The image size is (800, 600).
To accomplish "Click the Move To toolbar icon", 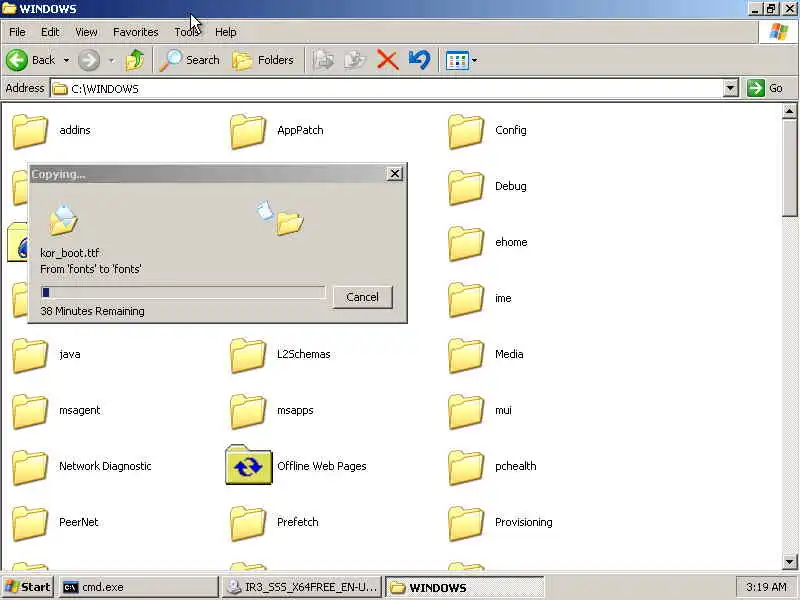I will click(x=323, y=60).
